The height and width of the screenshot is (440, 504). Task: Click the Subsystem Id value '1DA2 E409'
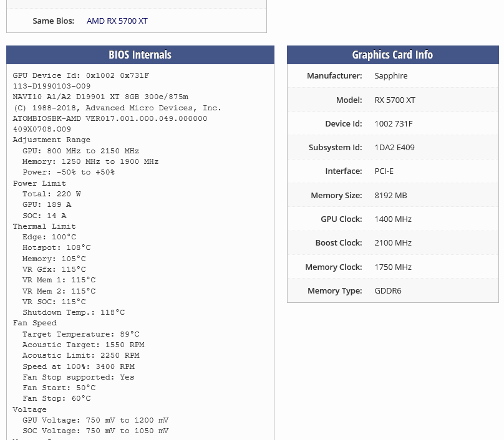click(x=394, y=148)
